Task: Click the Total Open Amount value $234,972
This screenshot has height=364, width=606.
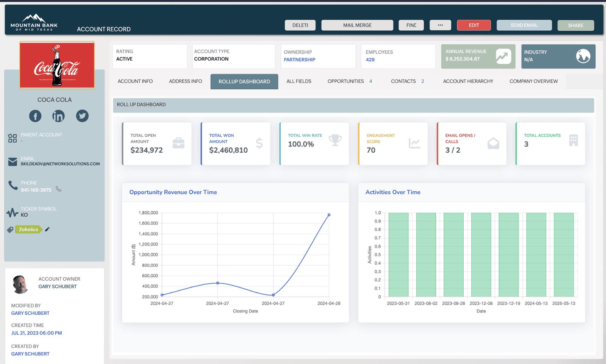Action: coord(147,150)
